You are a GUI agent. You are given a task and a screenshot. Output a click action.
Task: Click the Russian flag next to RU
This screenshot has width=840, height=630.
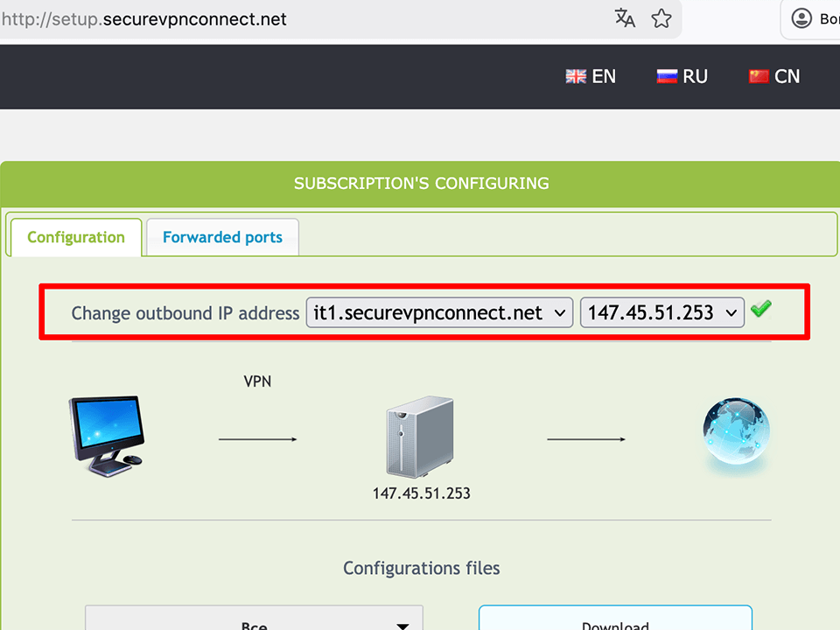[x=666, y=76]
